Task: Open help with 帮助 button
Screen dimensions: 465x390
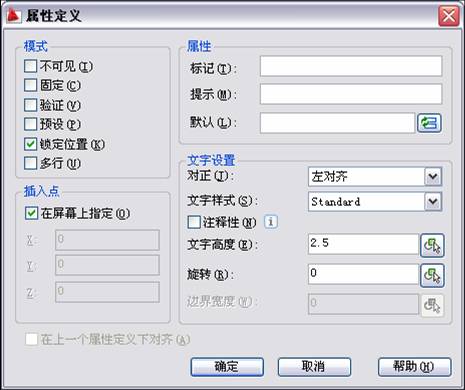Action: click(414, 367)
